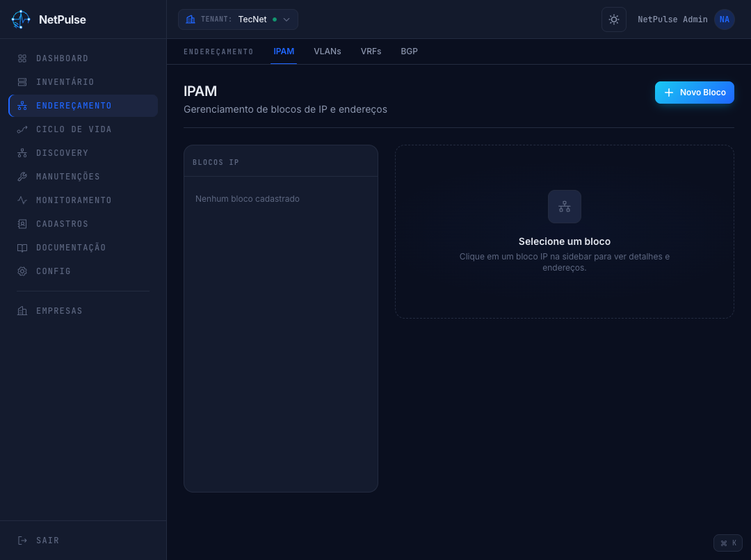Viewport: 751px width, 560px height.
Task: Open Inventário in sidebar menu
Action: (83, 82)
